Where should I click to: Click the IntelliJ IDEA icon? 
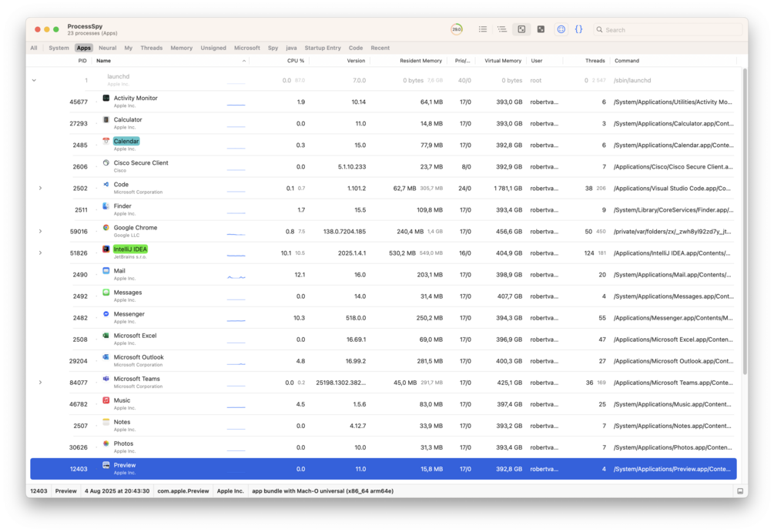coord(106,249)
